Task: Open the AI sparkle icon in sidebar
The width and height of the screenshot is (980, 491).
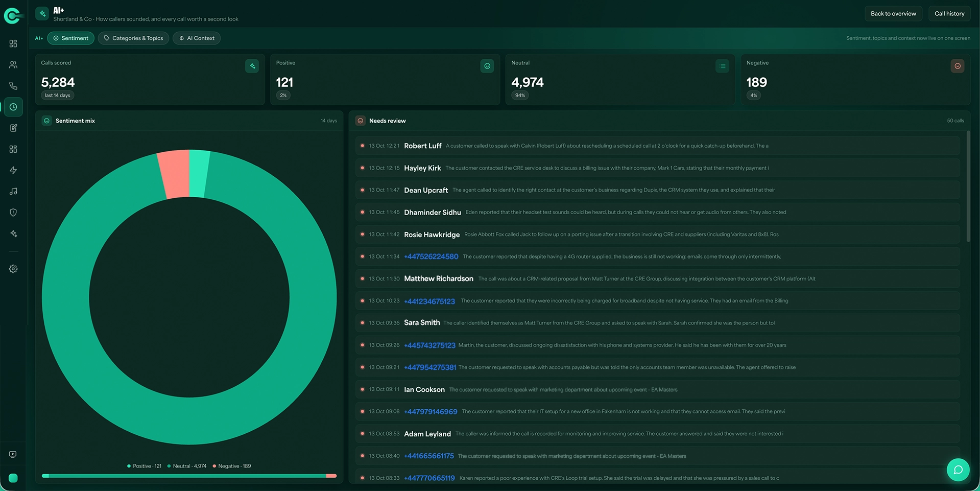Action: click(x=13, y=233)
